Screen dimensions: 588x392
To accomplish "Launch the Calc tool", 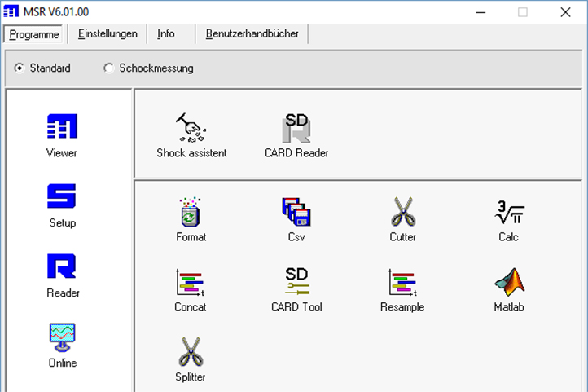I will (x=509, y=213).
